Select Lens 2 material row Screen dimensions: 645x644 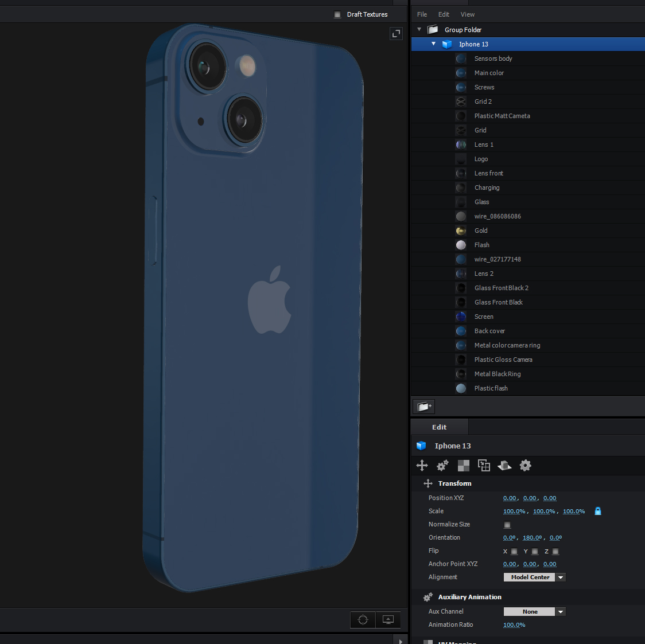pyautogui.click(x=528, y=274)
